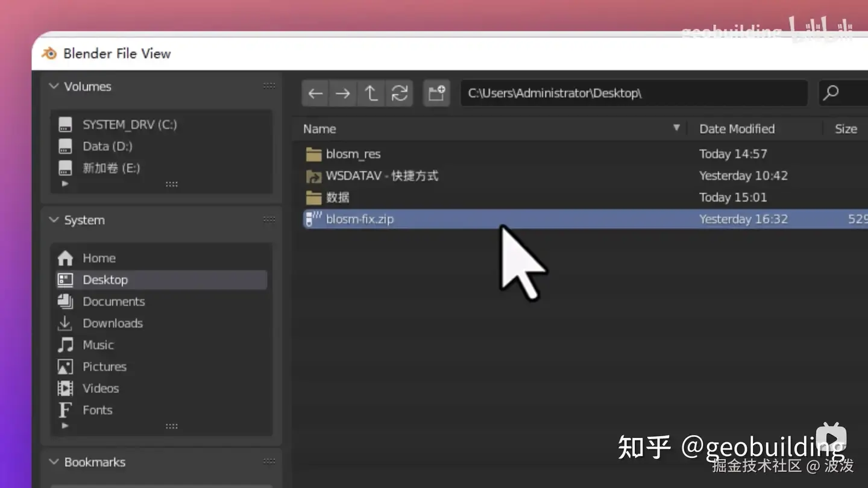Click the Videos film icon
868x488 pixels.
[65, 388]
